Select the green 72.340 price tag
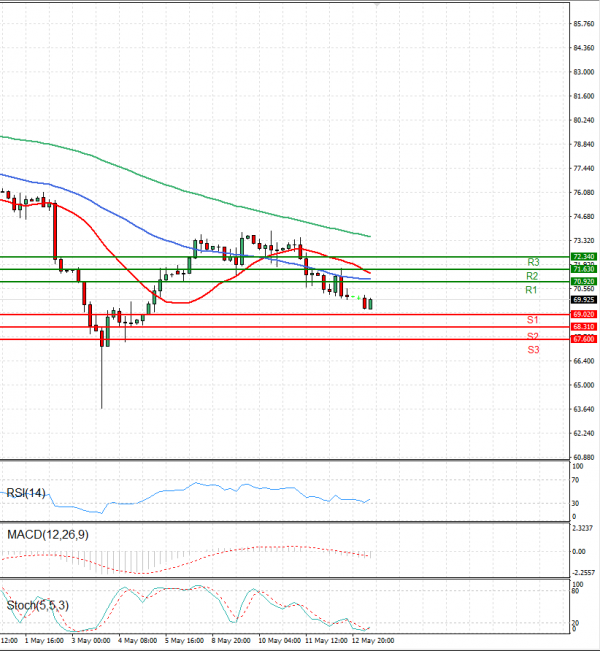600x651 pixels. tap(584, 257)
